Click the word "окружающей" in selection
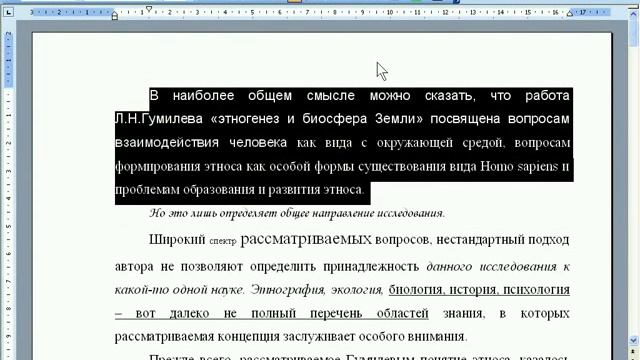Screen dimensions: 640x360 pyautogui.click(x=415, y=142)
